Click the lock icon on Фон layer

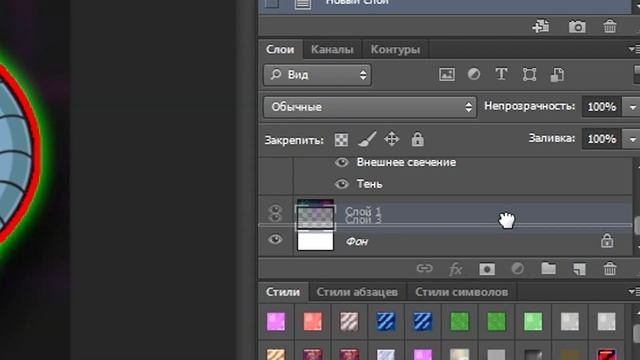607,240
